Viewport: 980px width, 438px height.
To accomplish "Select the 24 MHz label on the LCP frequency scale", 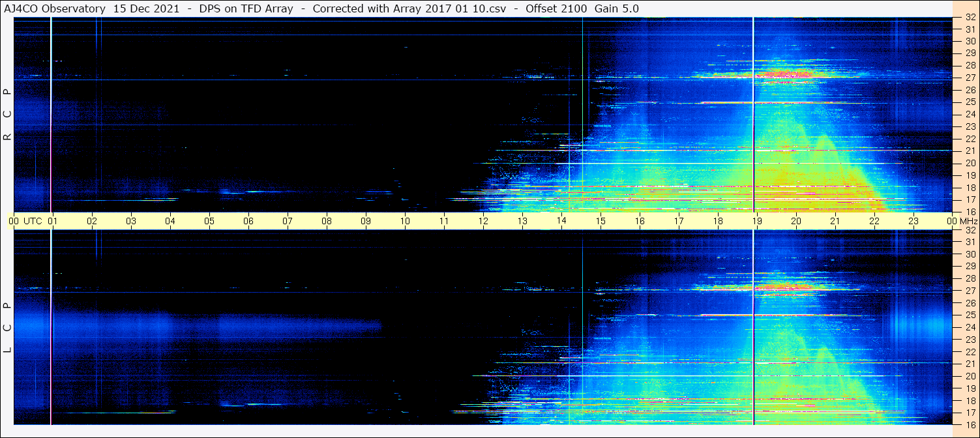I will (x=970, y=327).
